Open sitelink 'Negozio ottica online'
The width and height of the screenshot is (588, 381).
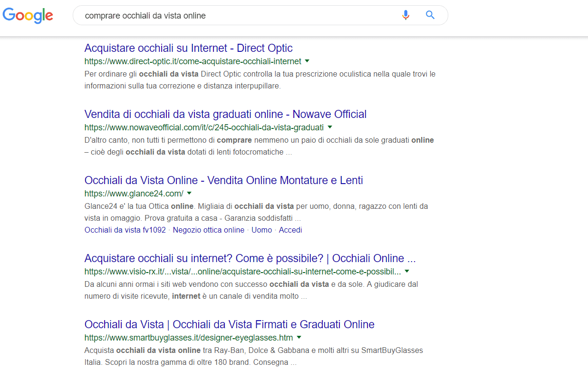[209, 230]
